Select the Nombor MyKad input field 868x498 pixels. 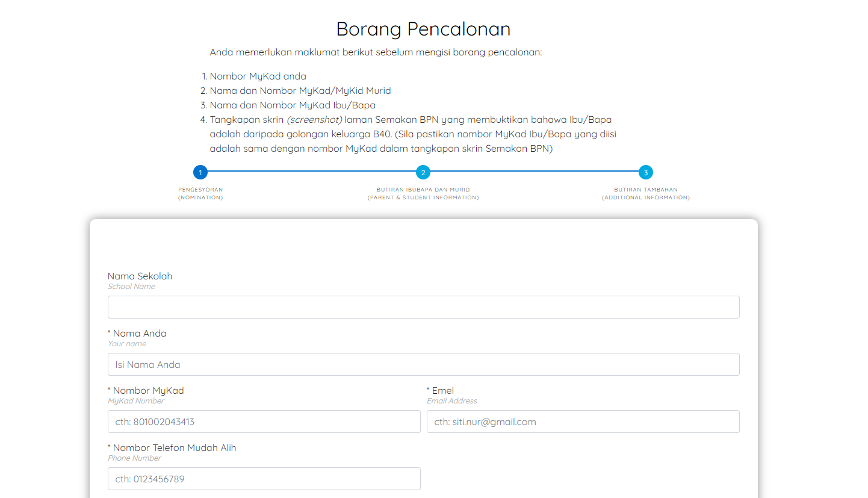264,422
